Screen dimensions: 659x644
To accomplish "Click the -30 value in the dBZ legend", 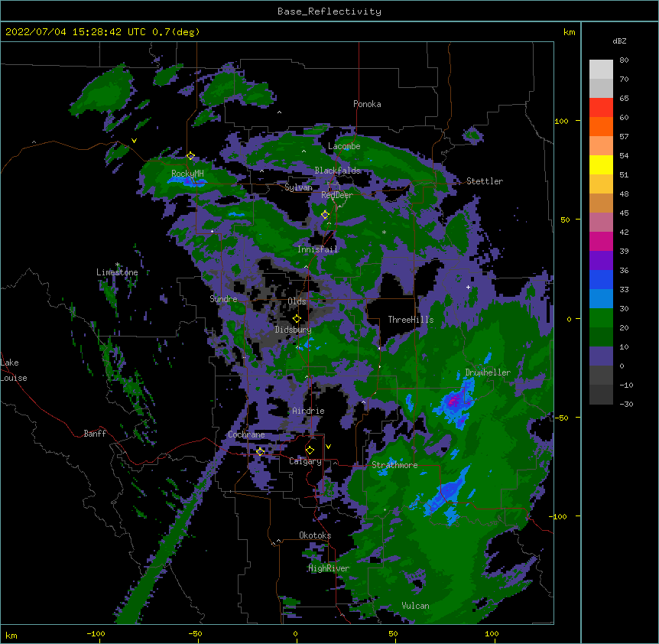I will pyautogui.click(x=626, y=405).
